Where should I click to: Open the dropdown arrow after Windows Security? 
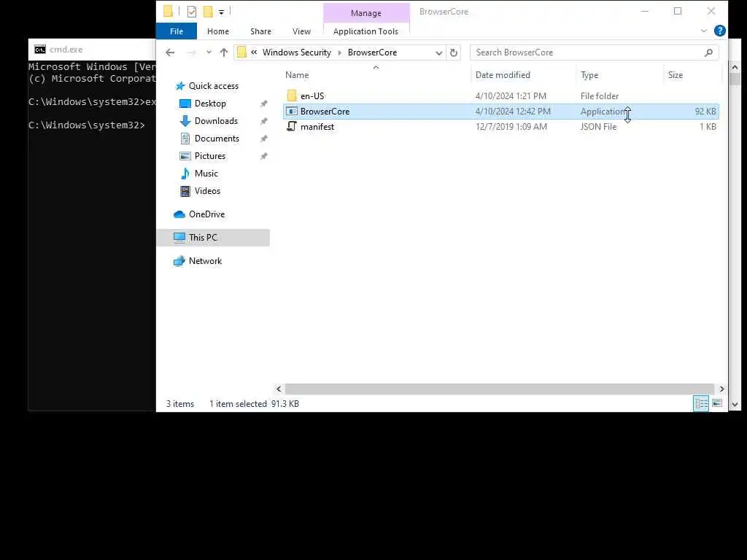pyautogui.click(x=340, y=52)
